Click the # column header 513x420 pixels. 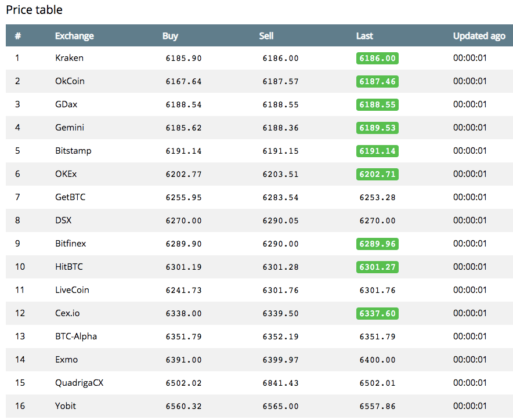18,35
